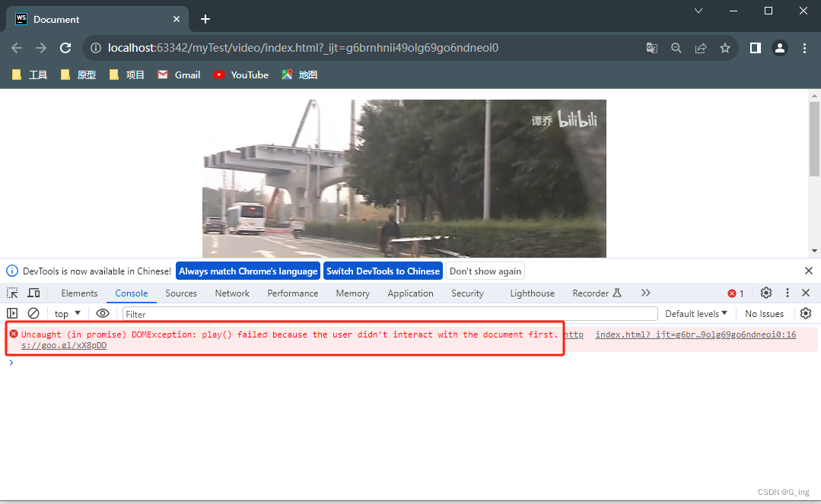Screen dimensions: 821x504
Task: Click the translate page icon
Action: pos(652,48)
